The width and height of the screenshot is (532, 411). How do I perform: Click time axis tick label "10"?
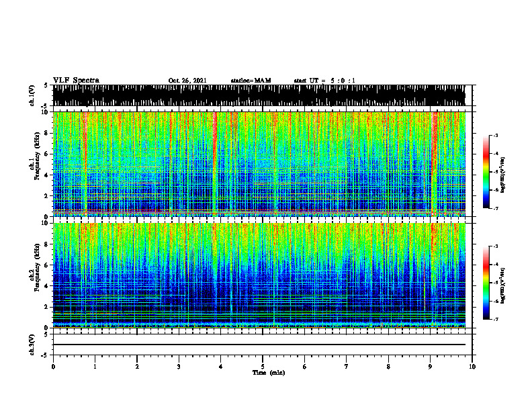coord(472,367)
